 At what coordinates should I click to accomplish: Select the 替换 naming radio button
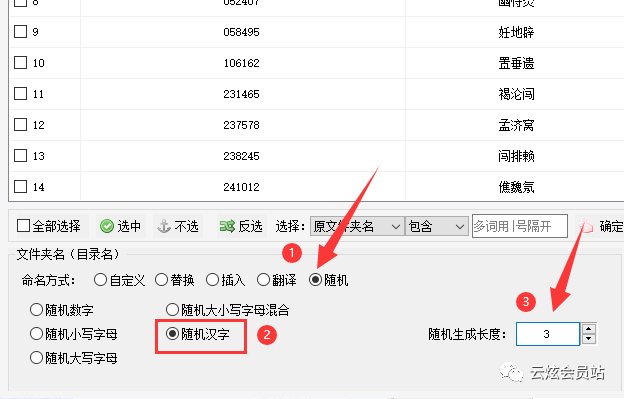click(x=161, y=280)
